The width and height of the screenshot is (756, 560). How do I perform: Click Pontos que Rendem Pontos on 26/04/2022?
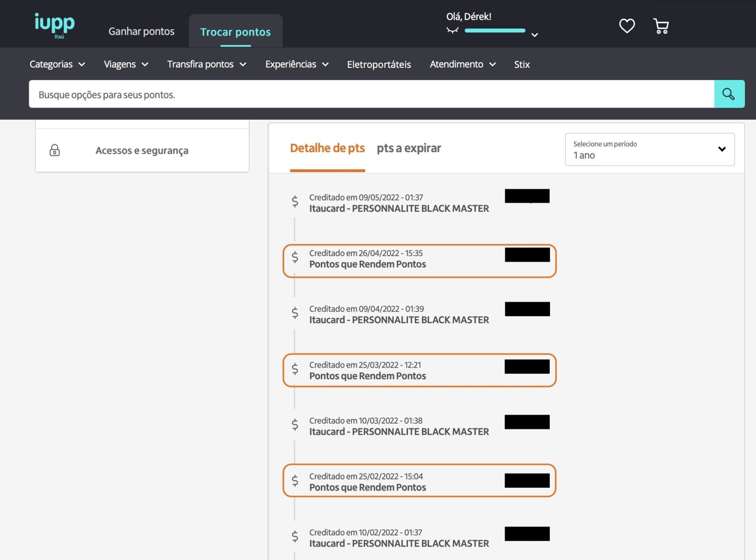coord(368,264)
